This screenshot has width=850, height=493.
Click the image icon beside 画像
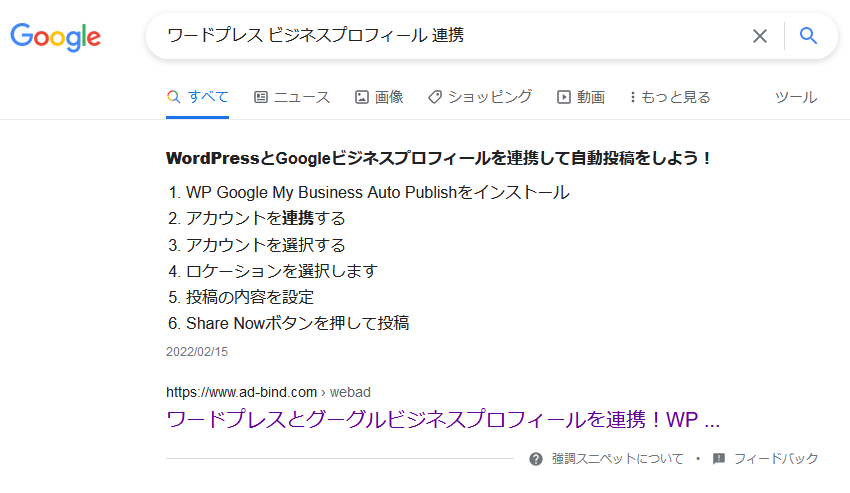(x=362, y=97)
